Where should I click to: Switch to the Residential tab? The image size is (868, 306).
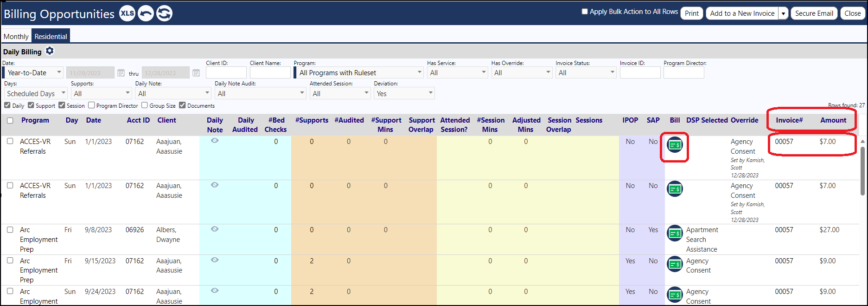click(x=51, y=36)
